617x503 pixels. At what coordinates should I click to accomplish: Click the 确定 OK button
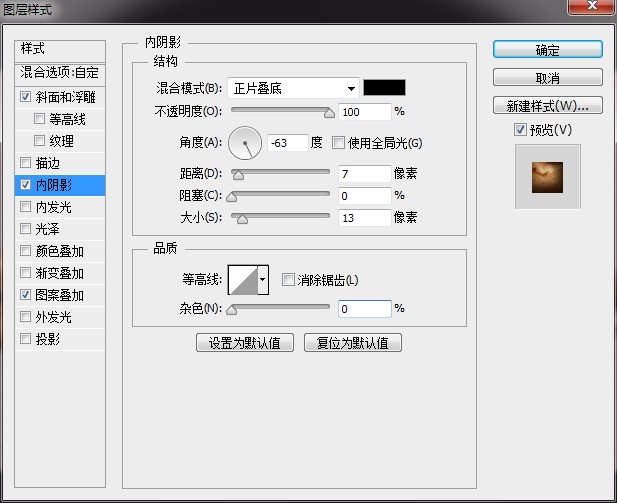click(x=547, y=50)
